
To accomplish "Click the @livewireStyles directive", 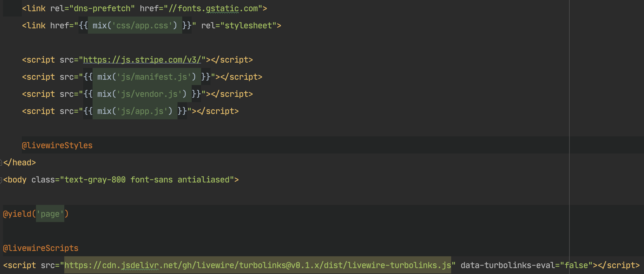I will point(57,145).
